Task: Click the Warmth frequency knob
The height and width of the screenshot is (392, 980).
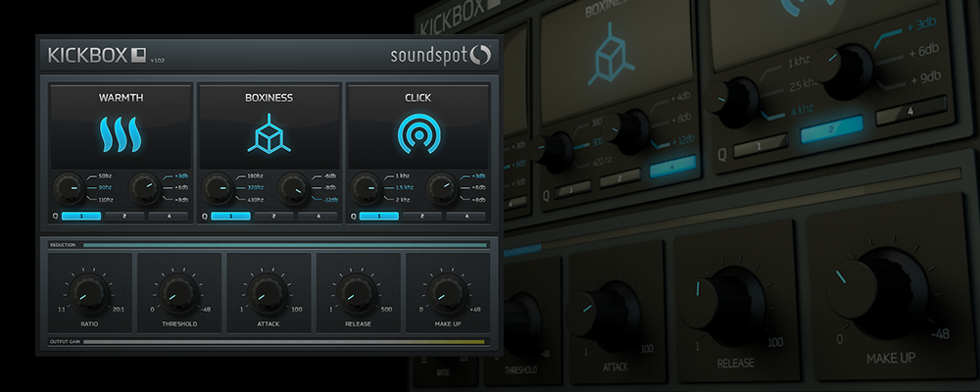Action: (69, 187)
